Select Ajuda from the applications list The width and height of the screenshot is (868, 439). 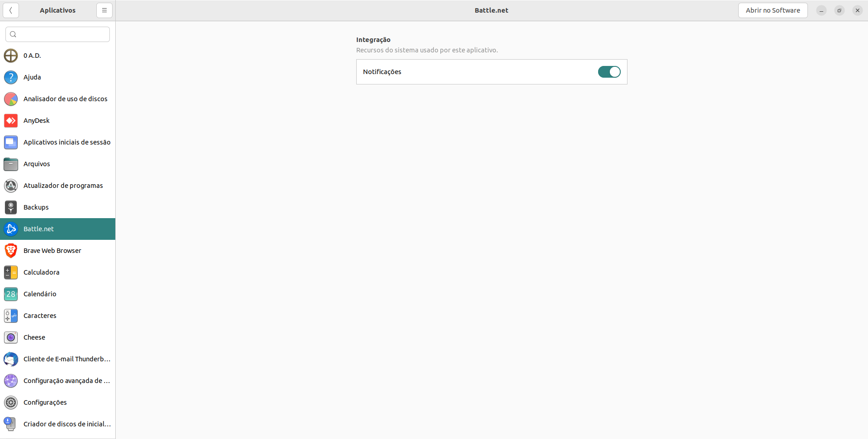click(x=58, y=77)
